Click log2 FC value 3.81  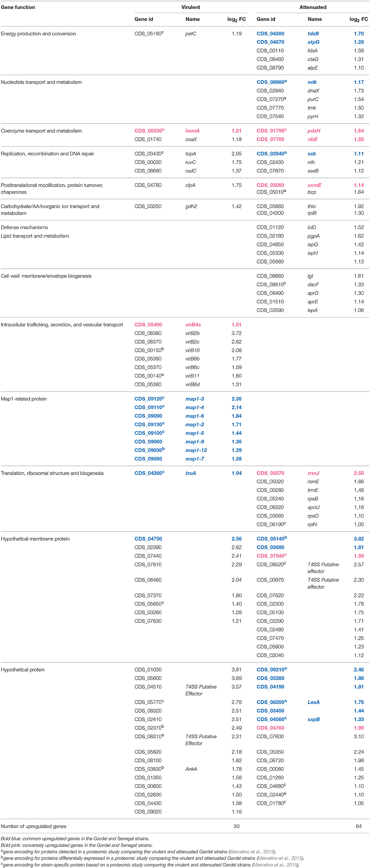[237, 670]
